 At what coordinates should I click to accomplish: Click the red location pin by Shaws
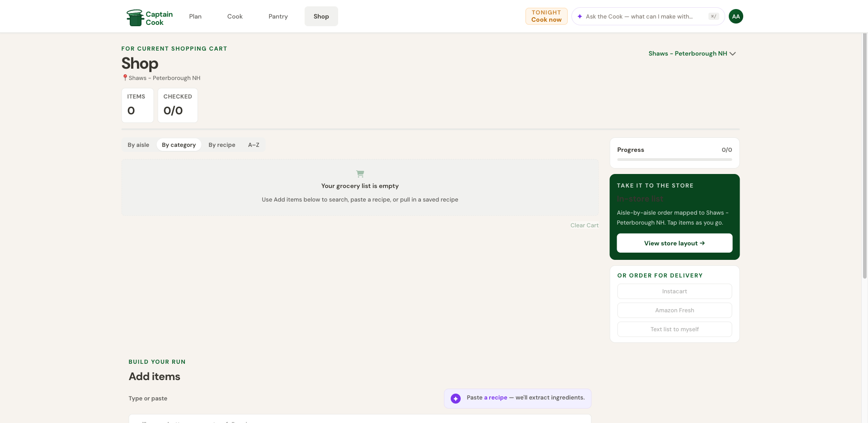pyautogui.click(x=125, y=78)
